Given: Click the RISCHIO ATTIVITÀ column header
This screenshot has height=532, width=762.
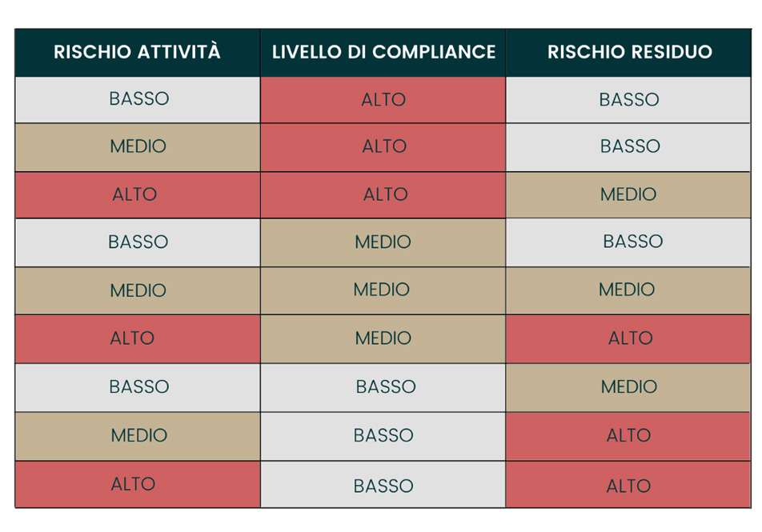Looking at the screenshot, I should click(x=137, y=53).
